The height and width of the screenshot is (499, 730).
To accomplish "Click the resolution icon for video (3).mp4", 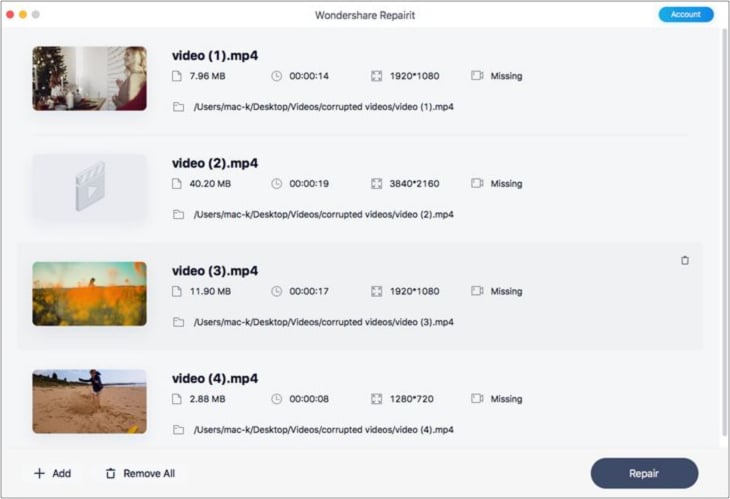I will 376,291.
